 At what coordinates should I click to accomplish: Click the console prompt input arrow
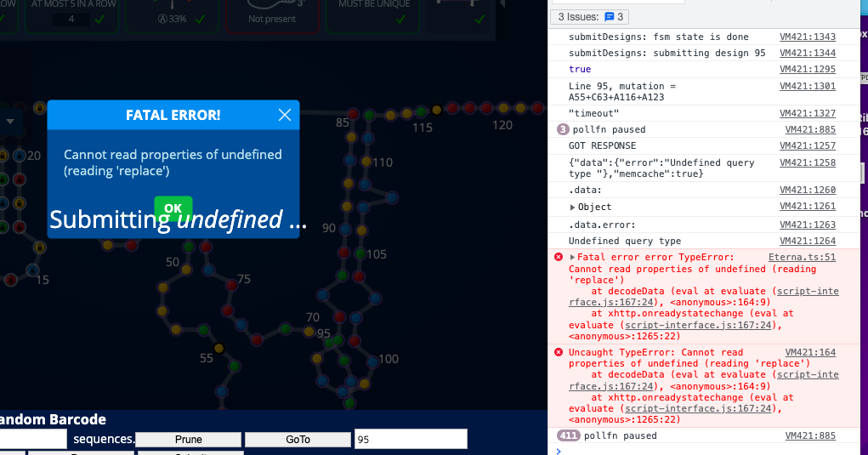559,450
